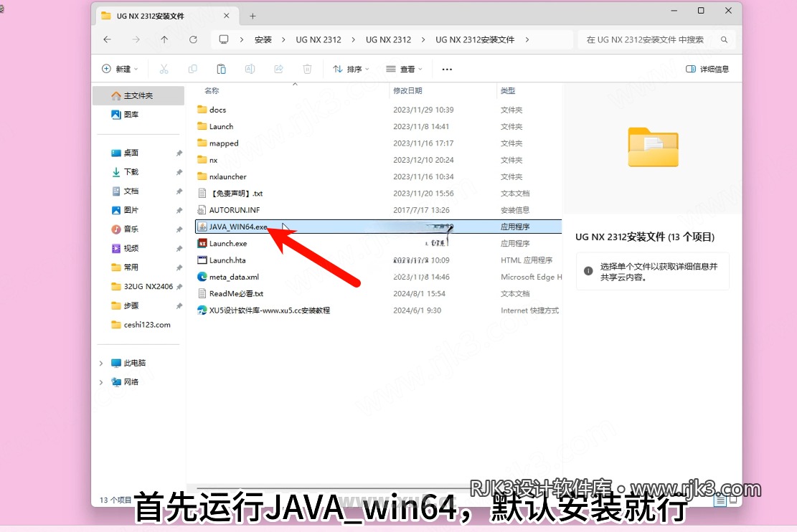The image size is (797, 532).
Task: Click the folder preview thumbnail
Action: point(653,147)
